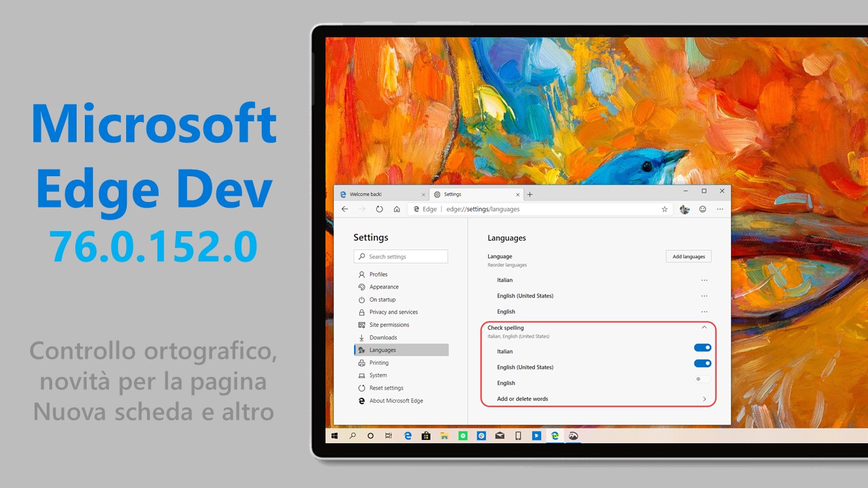This screenshot has width=868, height=488.
Task: Launch the Microsoft Store from the taskbar
Action: coord(426,436)
